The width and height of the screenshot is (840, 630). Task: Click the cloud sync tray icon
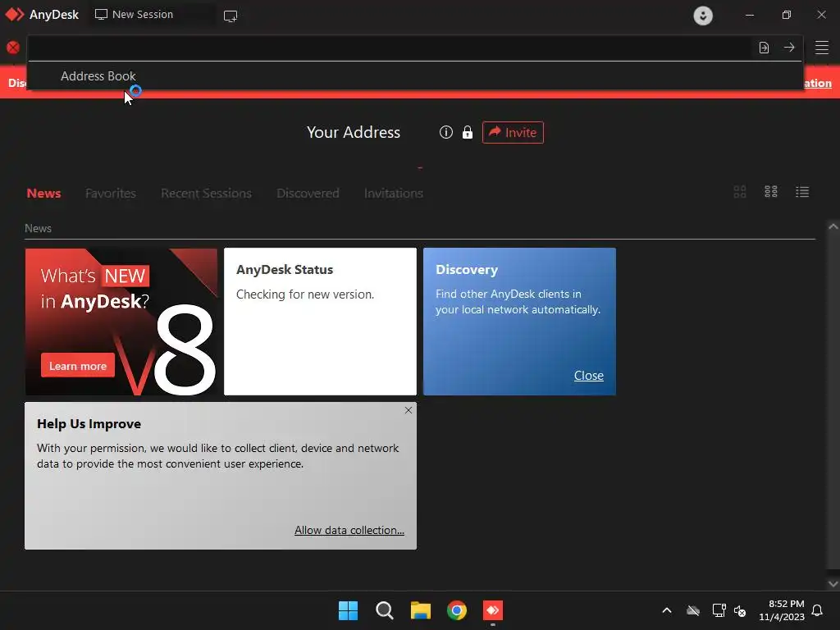click(x=693, y=610)
